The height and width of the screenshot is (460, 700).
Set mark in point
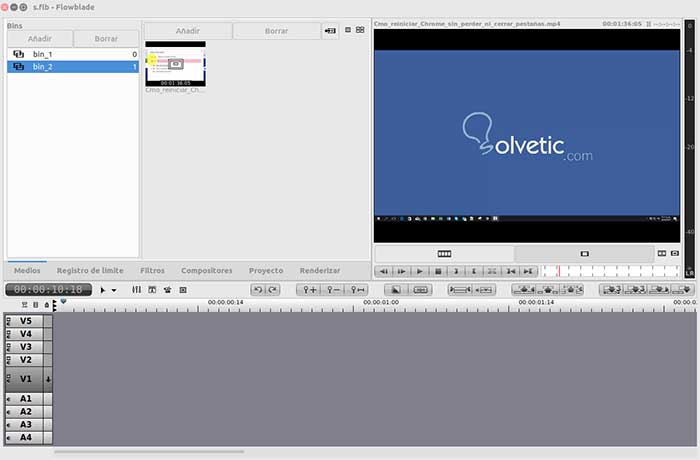point(456,271)
